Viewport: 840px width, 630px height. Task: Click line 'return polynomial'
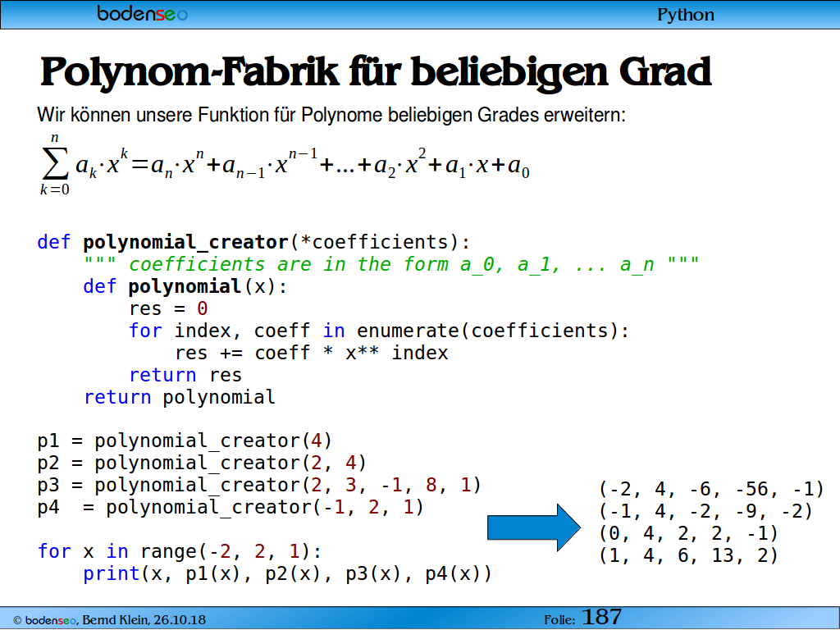[x=180, y=397]
